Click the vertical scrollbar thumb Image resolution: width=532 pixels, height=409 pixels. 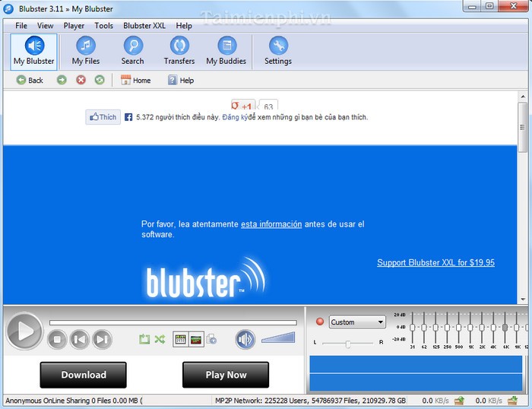pos(523,127)
